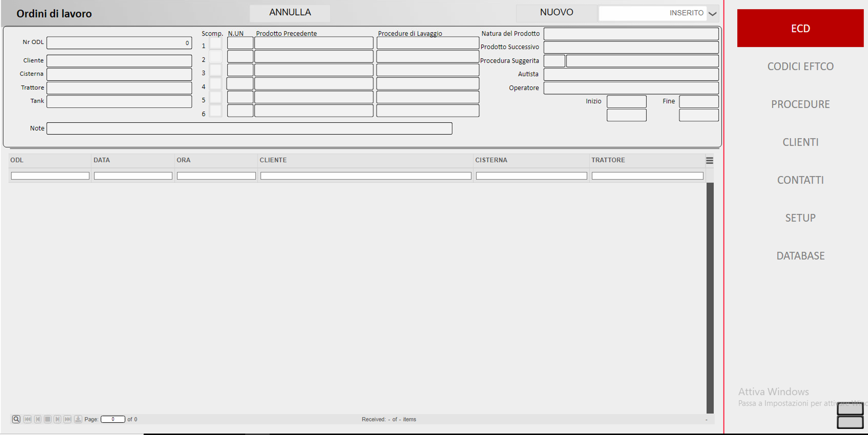
Task: Click the CISTERNA column filter box
Action: tap(532, 176)
